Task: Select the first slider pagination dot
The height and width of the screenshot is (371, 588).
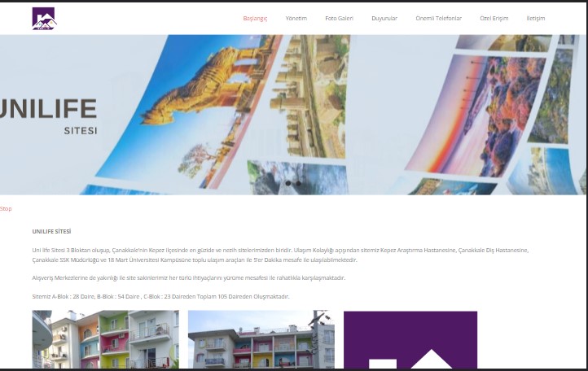Action: click(x=288, y=183)
